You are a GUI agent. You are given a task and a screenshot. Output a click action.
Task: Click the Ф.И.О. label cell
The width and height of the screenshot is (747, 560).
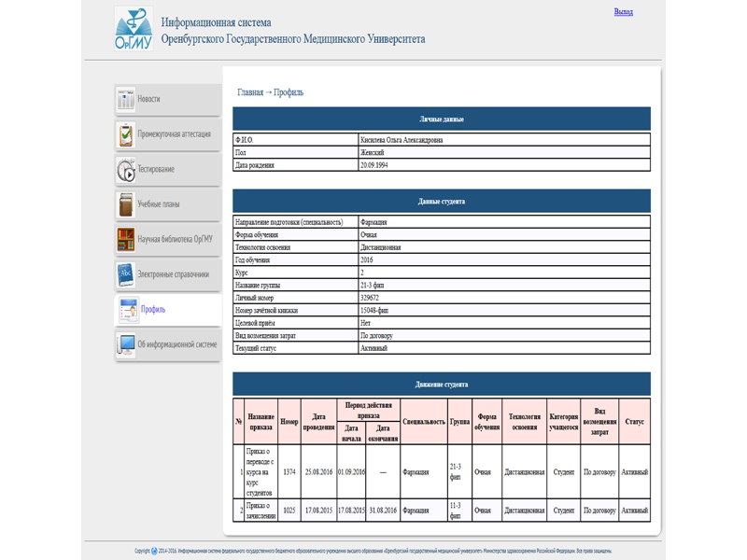(x=295, y=140)
